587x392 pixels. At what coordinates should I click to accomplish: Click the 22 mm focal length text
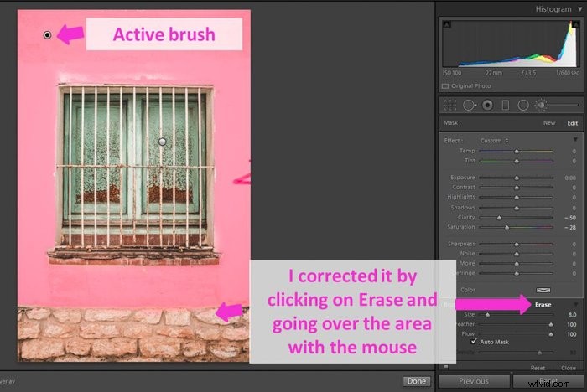tap(494, 73)
